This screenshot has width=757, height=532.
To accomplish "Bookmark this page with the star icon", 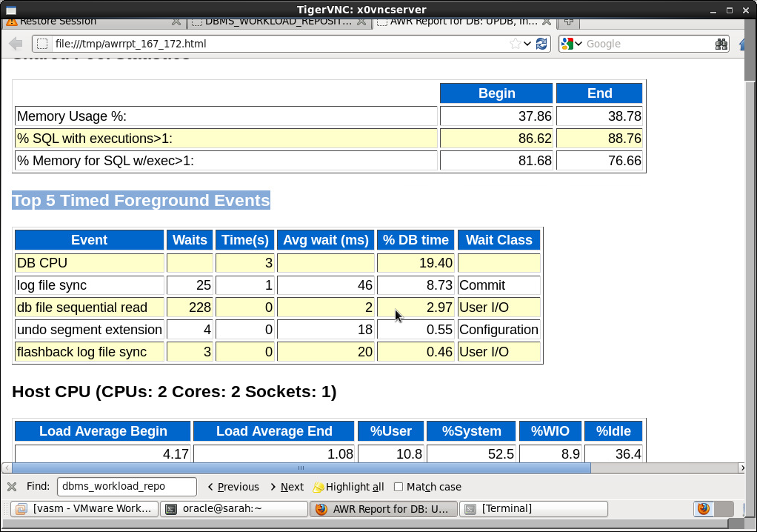I will [x=515, y=44].
